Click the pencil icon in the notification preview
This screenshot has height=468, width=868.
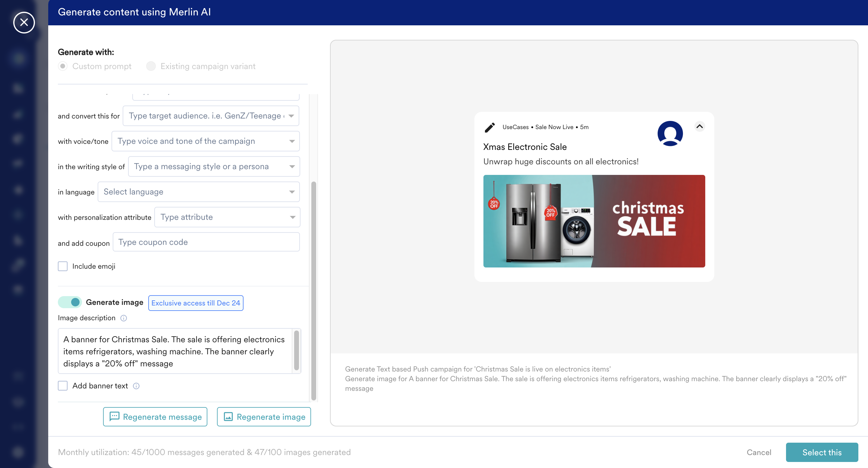pyautogui.click(x=489, y=127)
